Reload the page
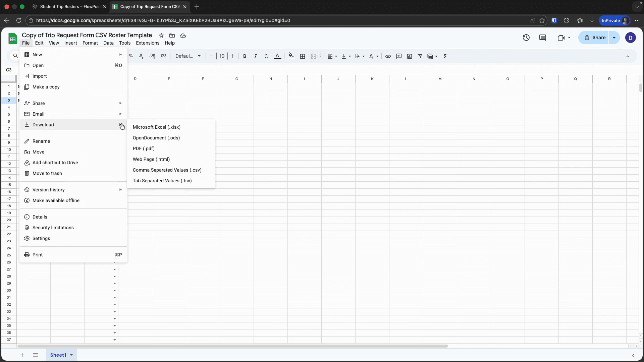The height and width of the screenshot is (362, 644). pos(19,20)
